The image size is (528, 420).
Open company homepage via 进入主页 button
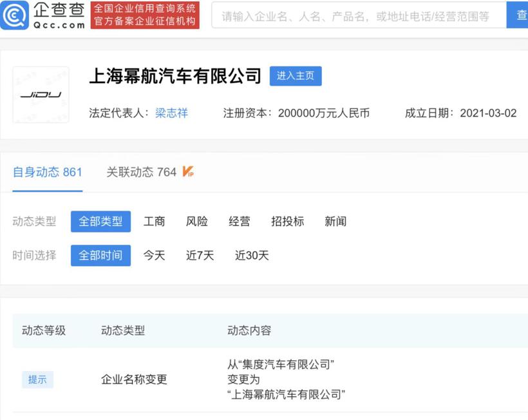296,76
